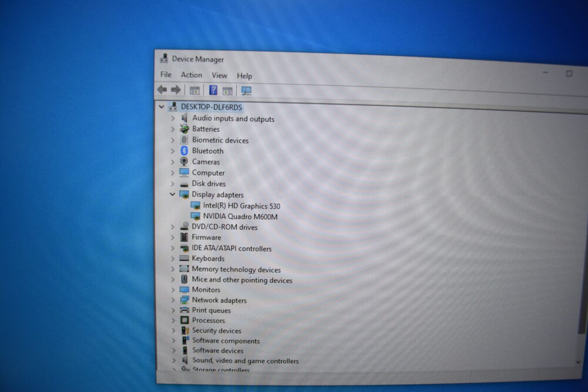This screenshot has width=588, height=392.
Task: Click the Disk drives category icon
Action: coord(184,184)
